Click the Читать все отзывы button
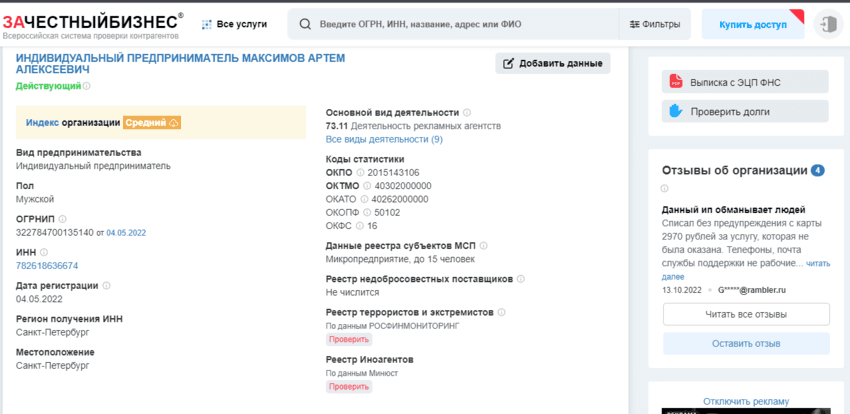This screenshot has height=414, width=850. pyautogui.click(x=746, y=314)
